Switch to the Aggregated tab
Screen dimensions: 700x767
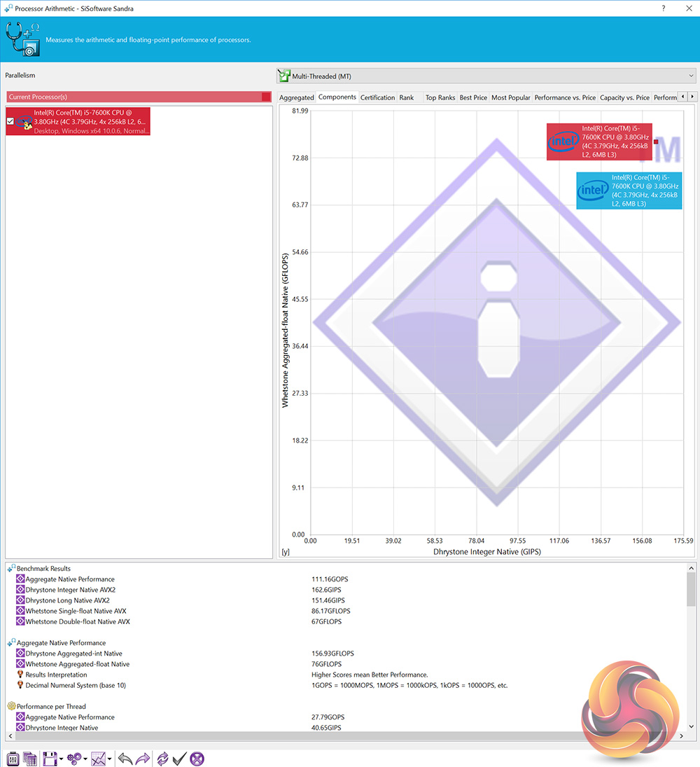(296, 97)
